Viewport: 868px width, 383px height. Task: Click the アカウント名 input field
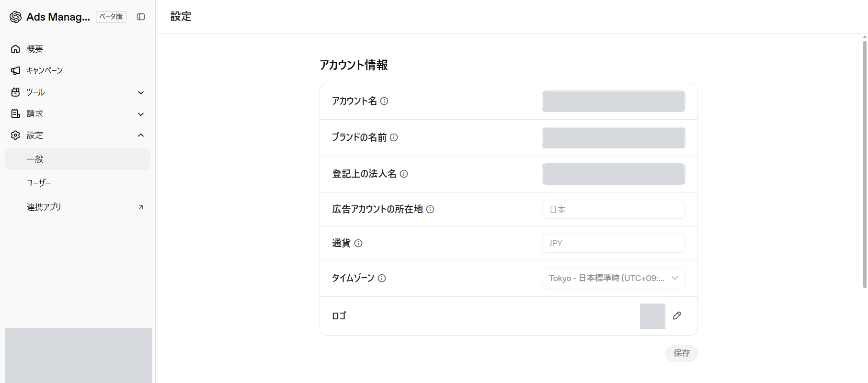pos(614,101)
